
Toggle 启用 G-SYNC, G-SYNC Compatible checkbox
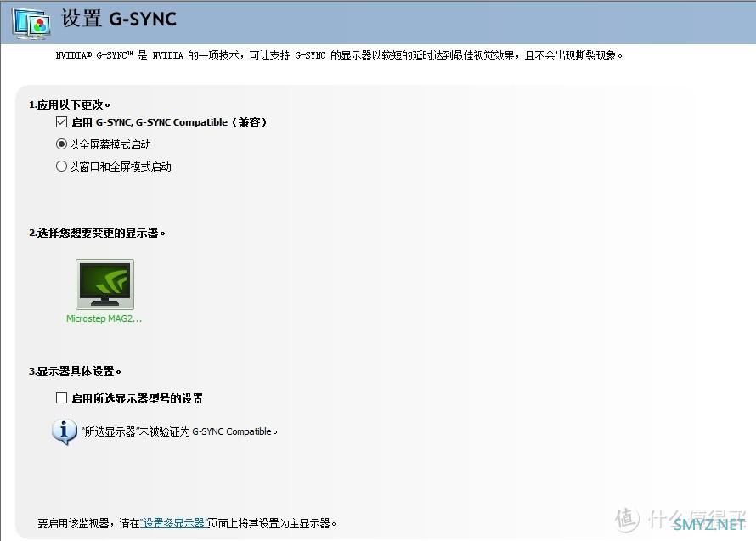[61, 122]
